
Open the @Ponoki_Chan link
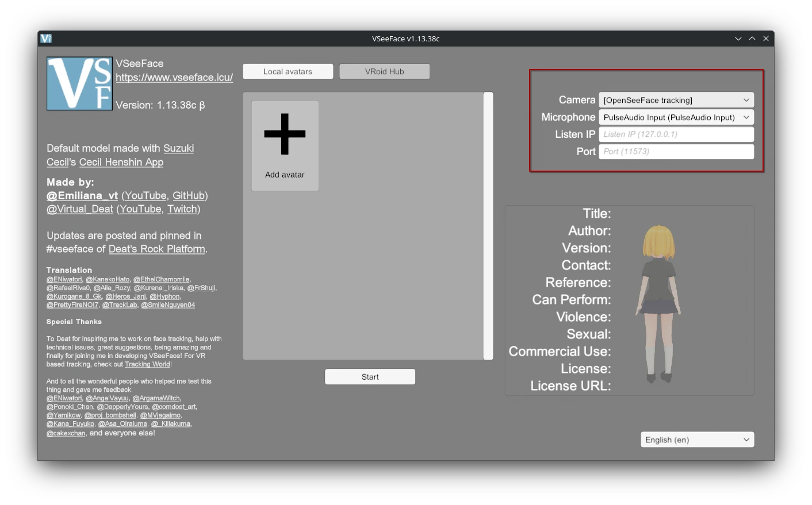[x=70, y=407]
